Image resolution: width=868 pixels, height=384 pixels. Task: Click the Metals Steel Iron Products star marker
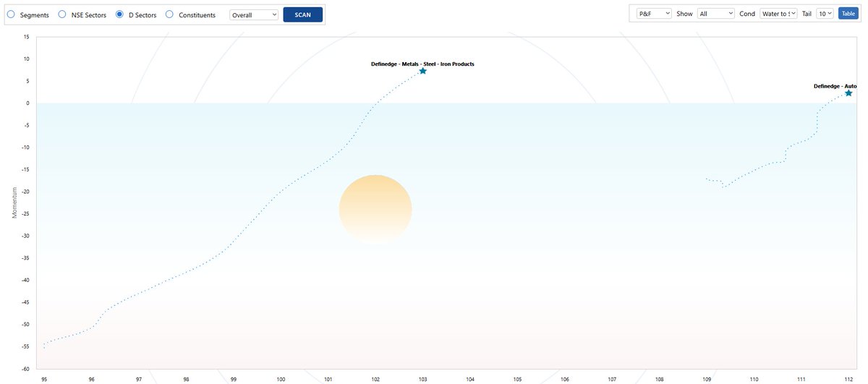pyautogui.click(x=422, y=71)
